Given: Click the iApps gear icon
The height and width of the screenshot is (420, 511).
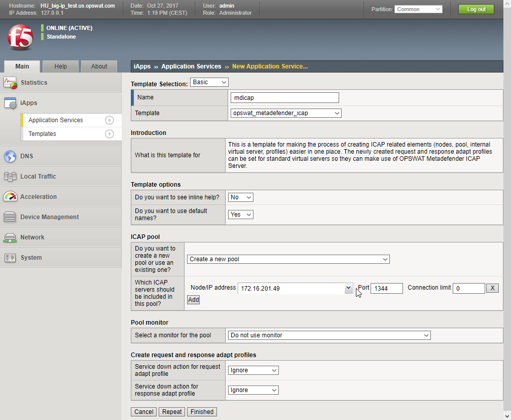Looking at the screenshot, I should (x=10, y=103).
